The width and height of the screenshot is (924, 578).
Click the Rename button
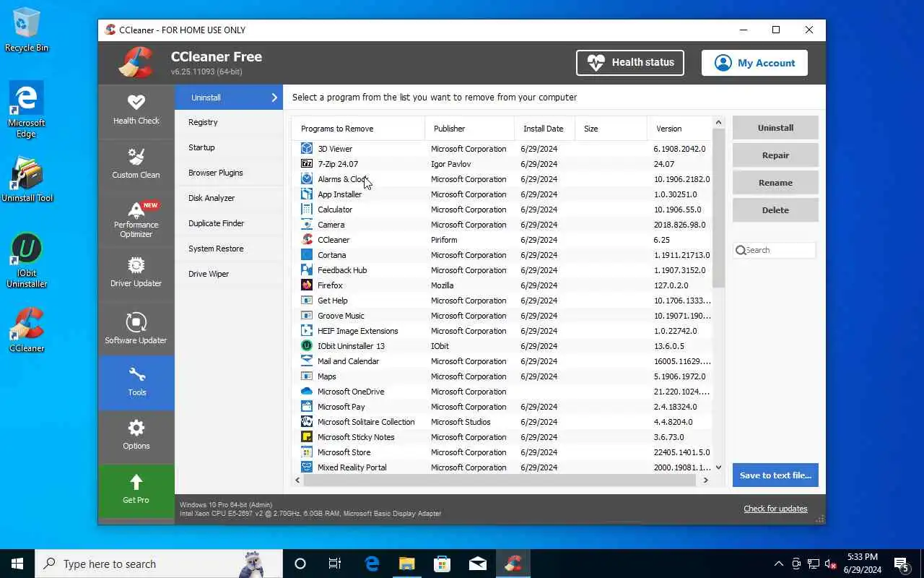(x=775, y=183)
